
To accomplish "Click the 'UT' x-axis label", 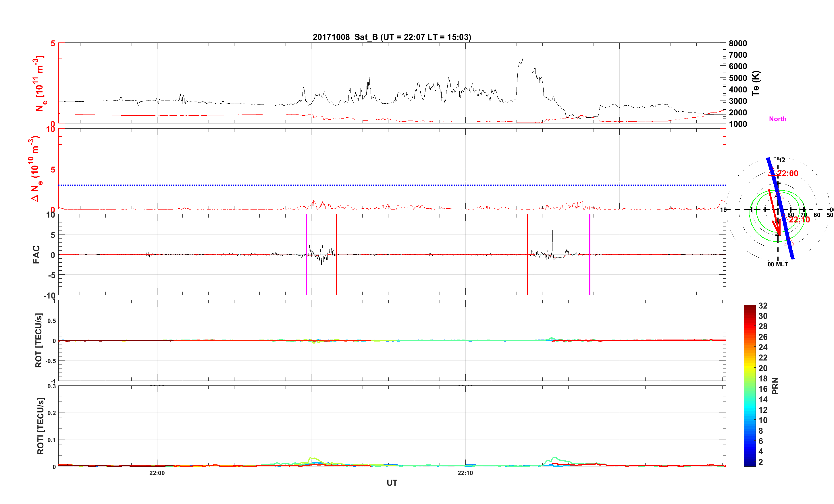I will [x=392, y=483].
